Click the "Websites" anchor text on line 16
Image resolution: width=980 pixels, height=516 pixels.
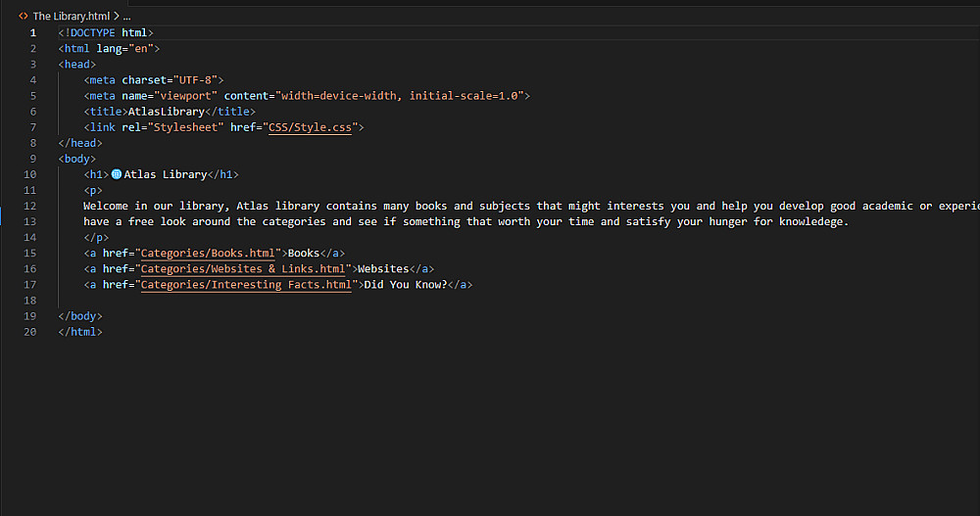[383, 268]
